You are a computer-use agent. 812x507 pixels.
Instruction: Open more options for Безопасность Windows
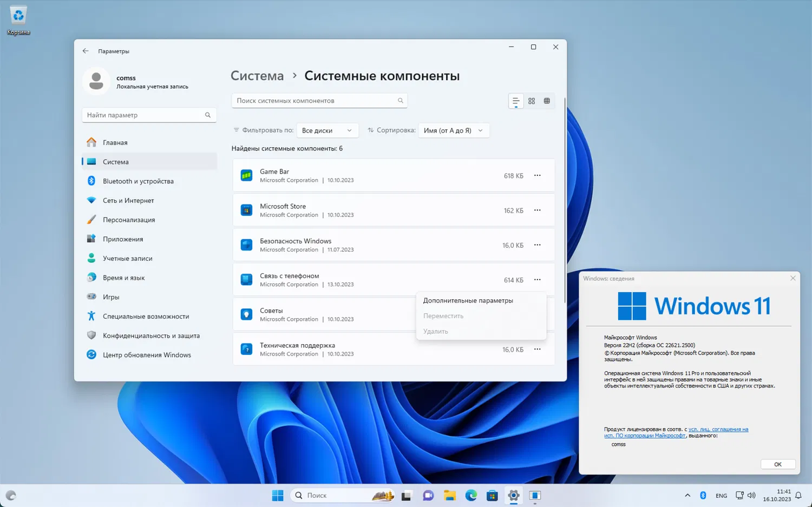click(537, 245)
